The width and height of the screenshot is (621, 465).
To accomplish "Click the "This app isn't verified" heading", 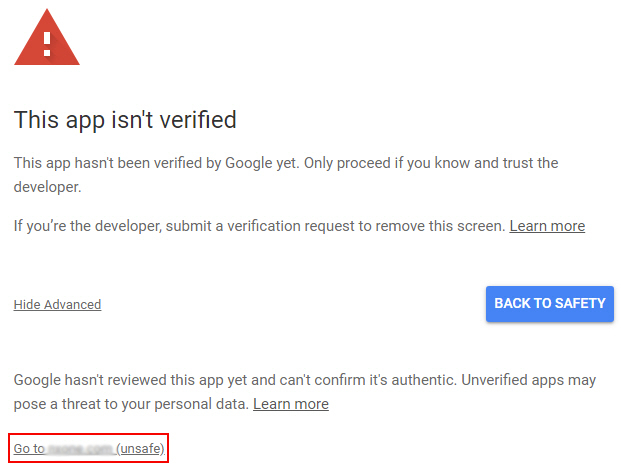I will click(125, 120).
